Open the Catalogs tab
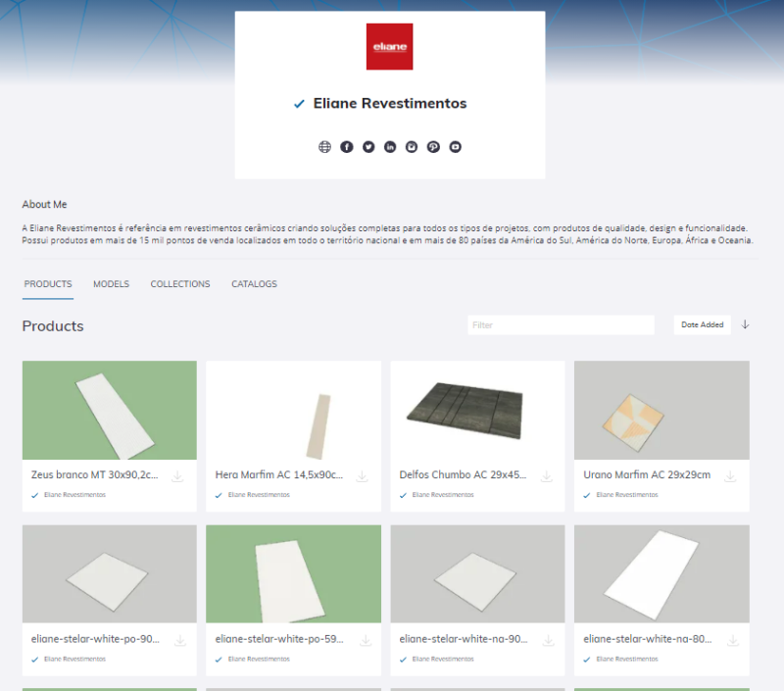The image size is (784, 691). pyautogui.click(x=254, y=284)
